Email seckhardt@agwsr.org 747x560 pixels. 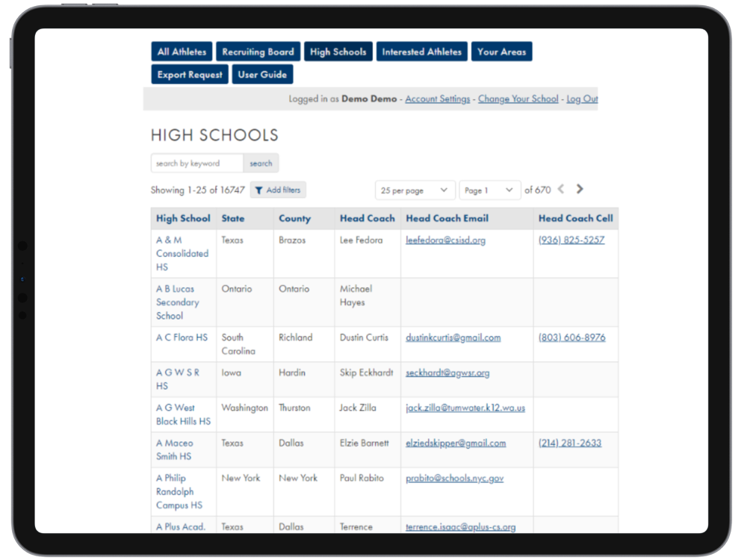pos(447,373)
